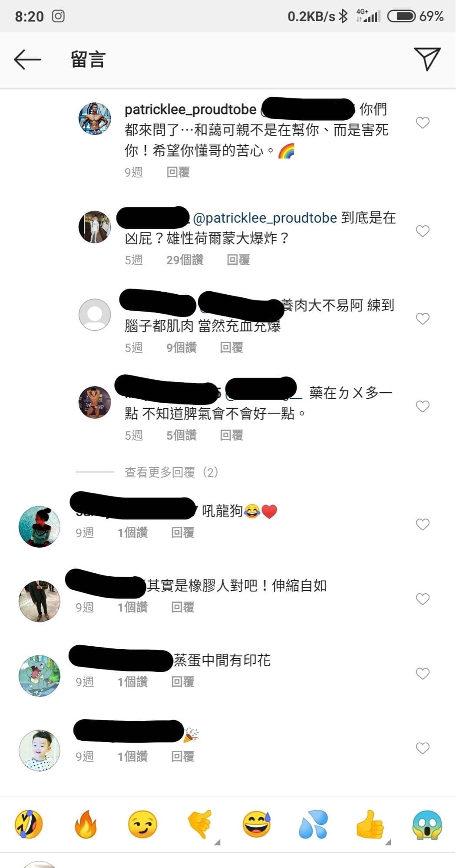The width and height of the screenshot is (456, 868).
Task: Like the 雄性荷爾蒙大爆炸 reply
Action: click(423, 231)
